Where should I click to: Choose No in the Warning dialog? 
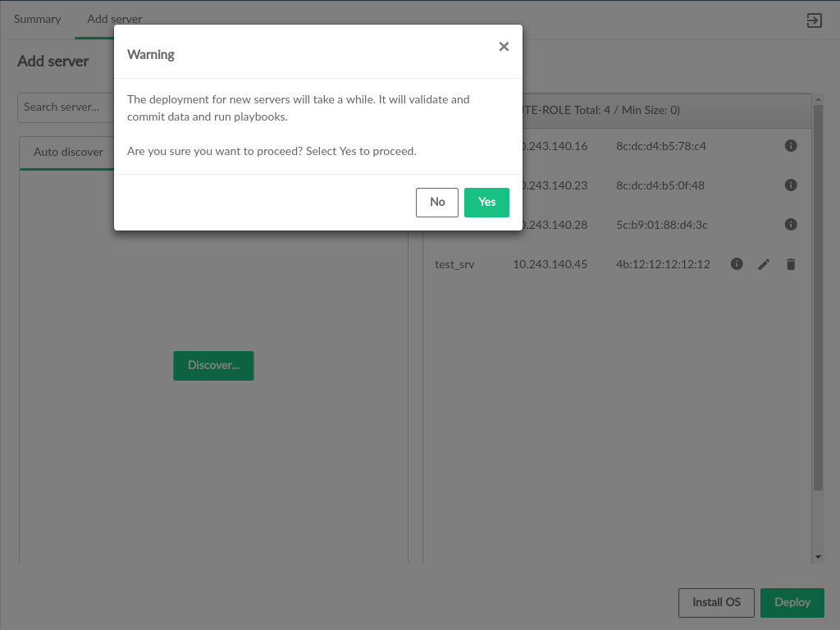436,203
